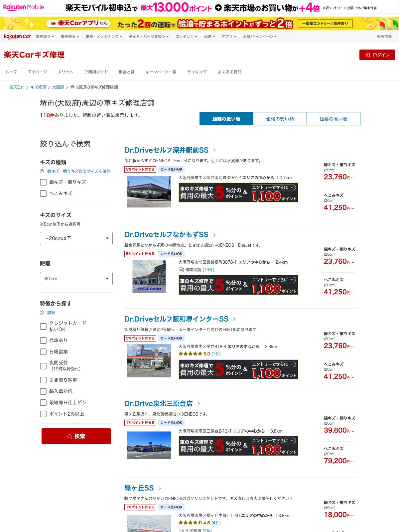This screenshot has height=532, width=399.
Task: Sort by 価格の高い順
Action: click(x=333, y=119)
